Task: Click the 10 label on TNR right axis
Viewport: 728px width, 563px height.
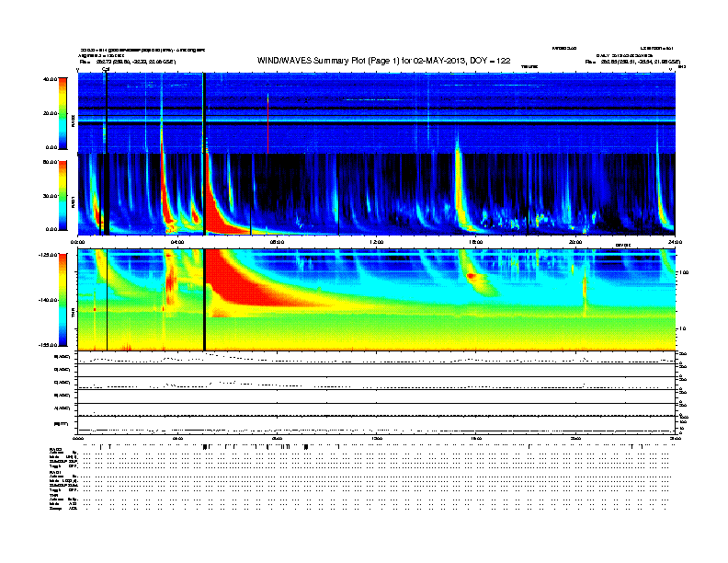Action: tap(683, 328)
